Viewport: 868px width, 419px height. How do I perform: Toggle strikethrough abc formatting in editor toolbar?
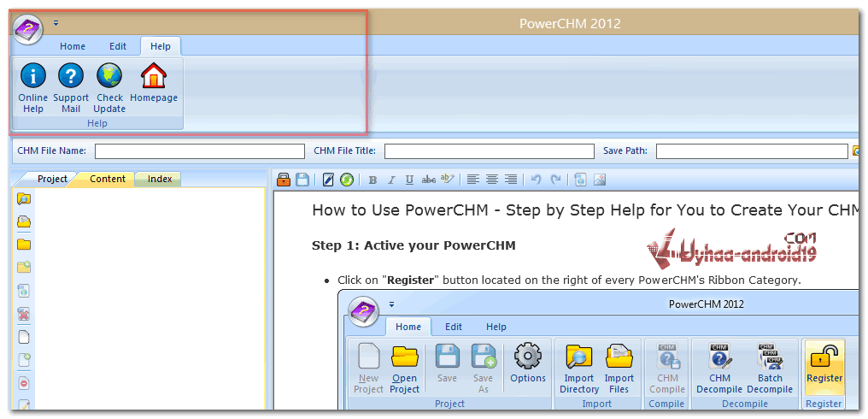coord(429,180)
